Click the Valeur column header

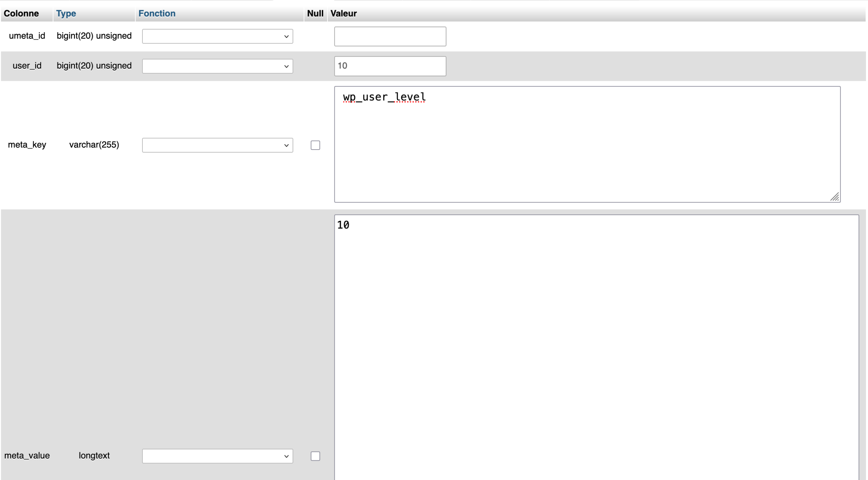click(x=343, y=14)
